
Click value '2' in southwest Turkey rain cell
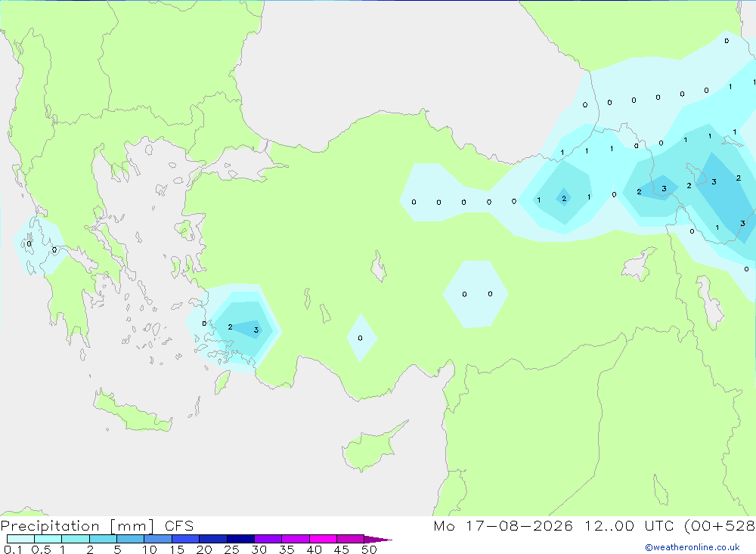coord(230,327)
